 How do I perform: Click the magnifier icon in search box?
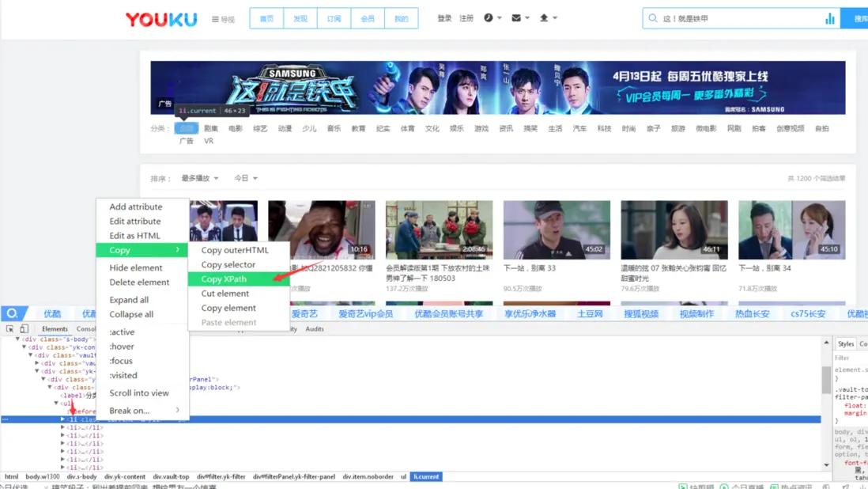[x=653, y=18]
